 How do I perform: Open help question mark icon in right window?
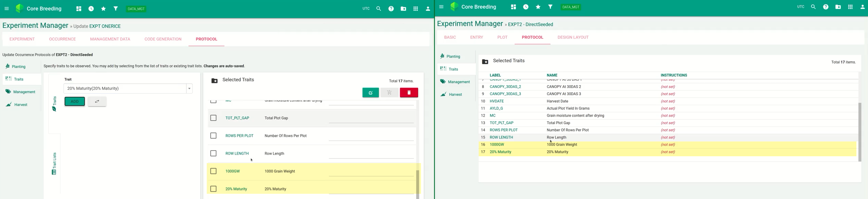tap(826, 7)
